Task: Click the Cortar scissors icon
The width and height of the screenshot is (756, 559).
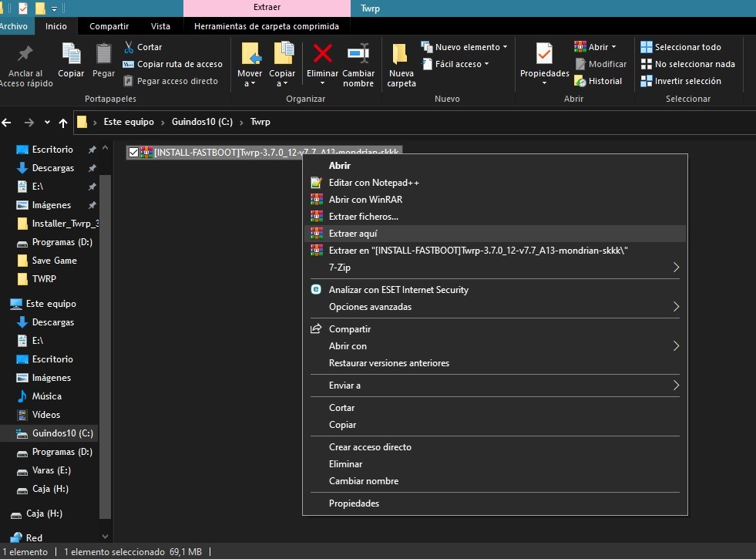Action: pos(129,47)
